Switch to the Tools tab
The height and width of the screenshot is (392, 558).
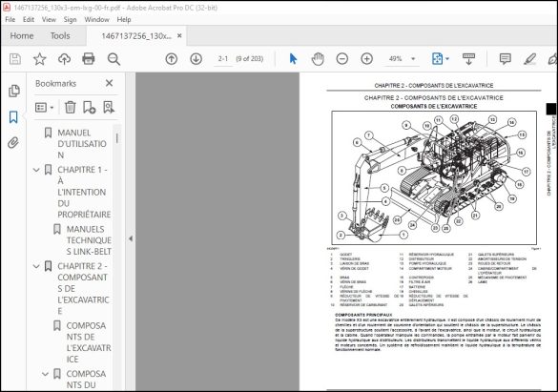[x=60, y=35]
